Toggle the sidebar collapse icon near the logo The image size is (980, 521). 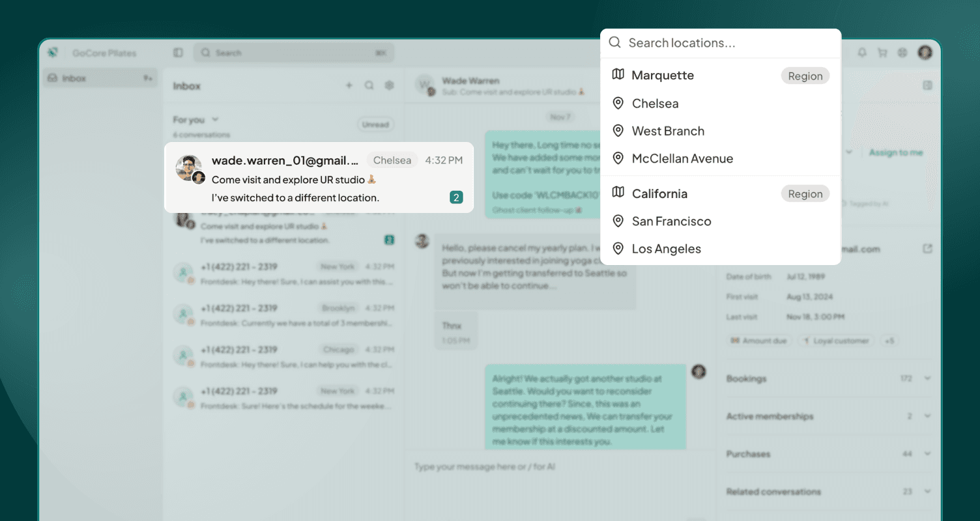[x=178, y=53]
